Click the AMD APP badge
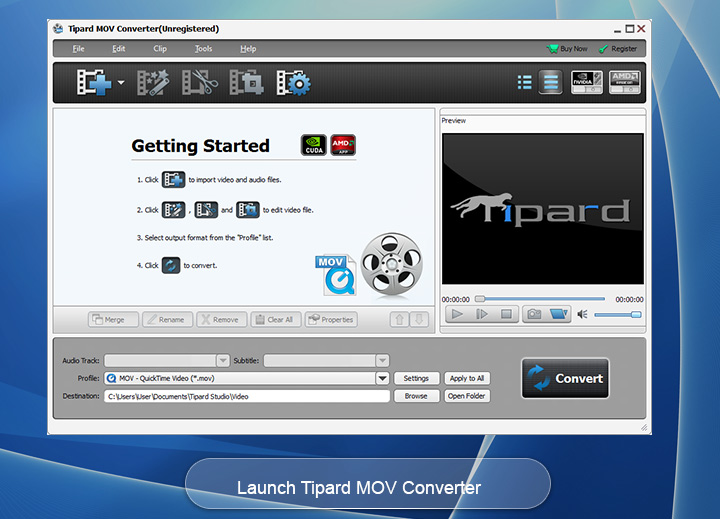Image resolution: width=720 pixels, height=519 pixels. [x=343, y=145]
